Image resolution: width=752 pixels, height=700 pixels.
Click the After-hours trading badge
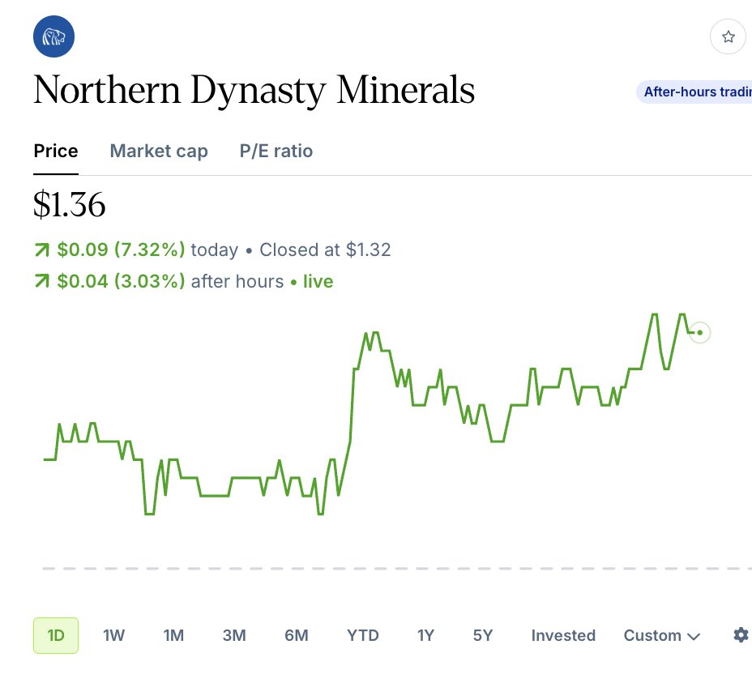coord(695,92)
